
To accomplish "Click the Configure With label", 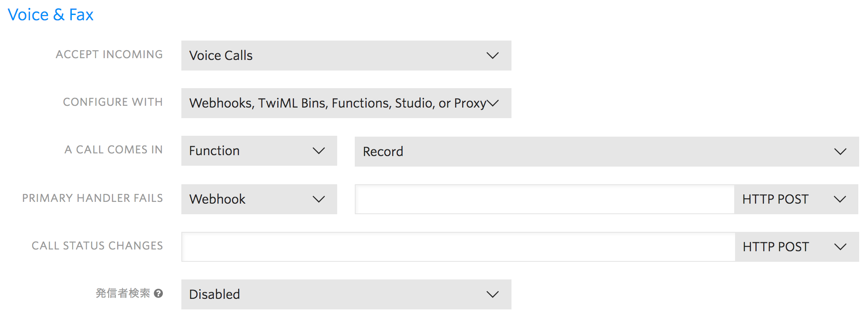I will click(x=113, y=102).
